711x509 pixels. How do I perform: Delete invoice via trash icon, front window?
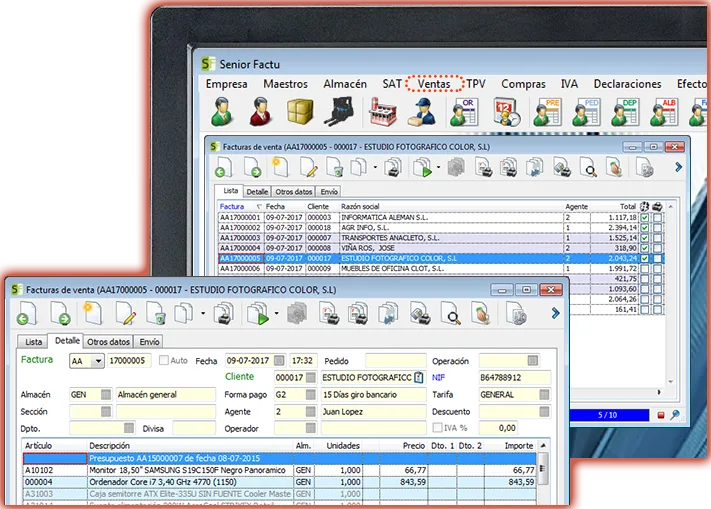(156, 313)
